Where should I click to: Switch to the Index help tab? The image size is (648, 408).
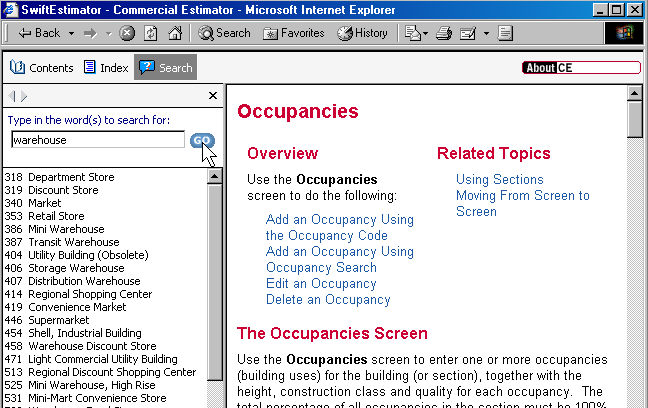(106, 67)
